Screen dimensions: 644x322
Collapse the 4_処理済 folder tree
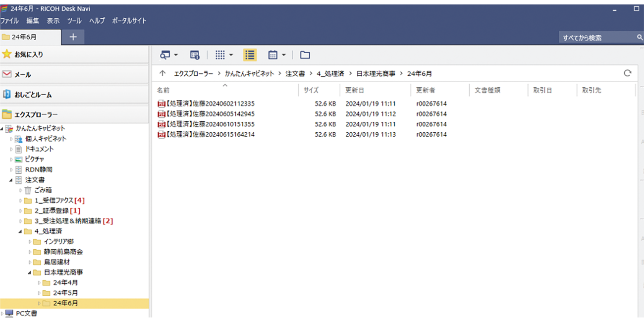21,231
